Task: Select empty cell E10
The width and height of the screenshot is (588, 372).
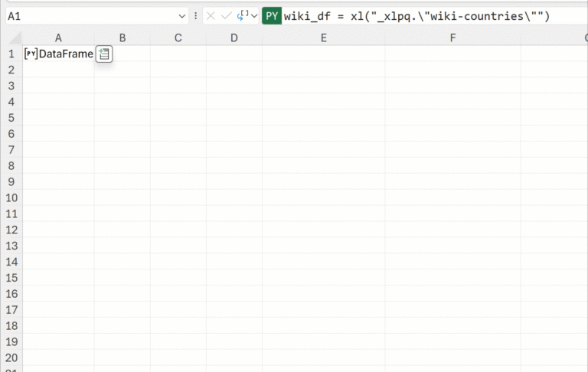Action: 324,198
